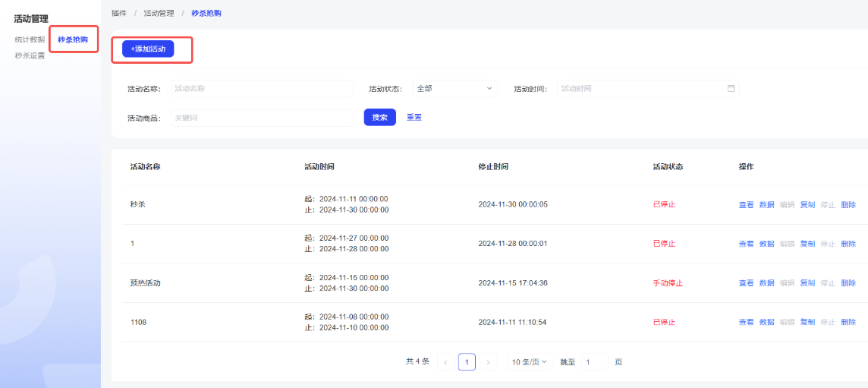The height and width of the screenshot is (388, 868).
Task: Click the +添加活动 button
Action: pyautogui.click(x=148, y=49)
